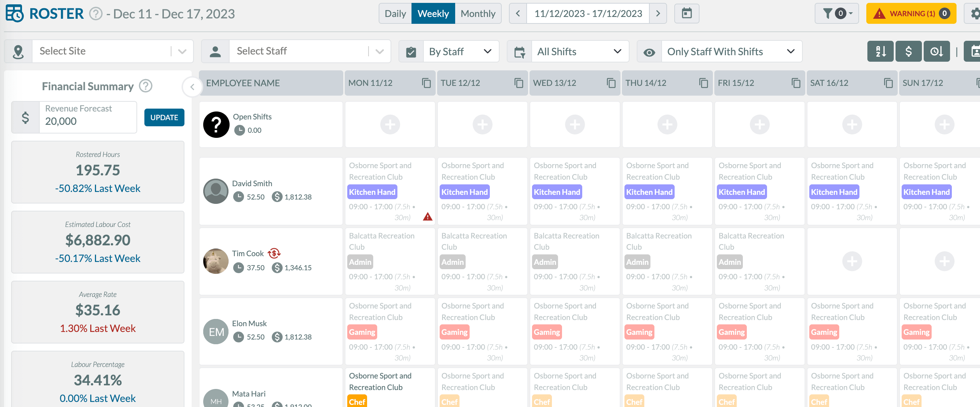Toggle the dollar cost display icon
The height and width of the screenshot is (407, 980).
point(908,51)
